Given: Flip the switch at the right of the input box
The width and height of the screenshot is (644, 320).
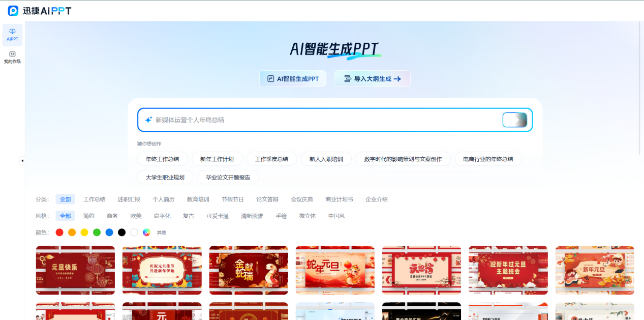Looking at the screenshot, I should click(x=515, y=120).
